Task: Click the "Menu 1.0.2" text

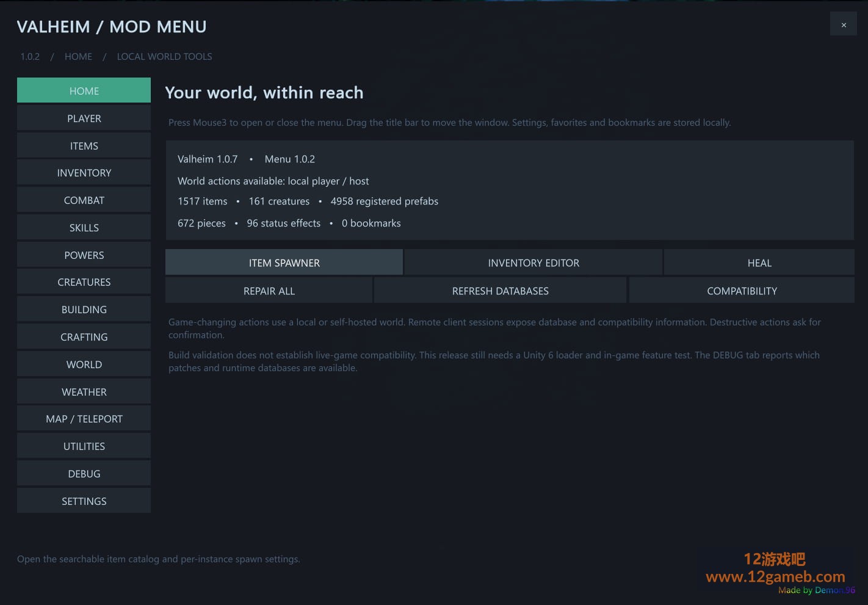Action: (x=290, y=159)
